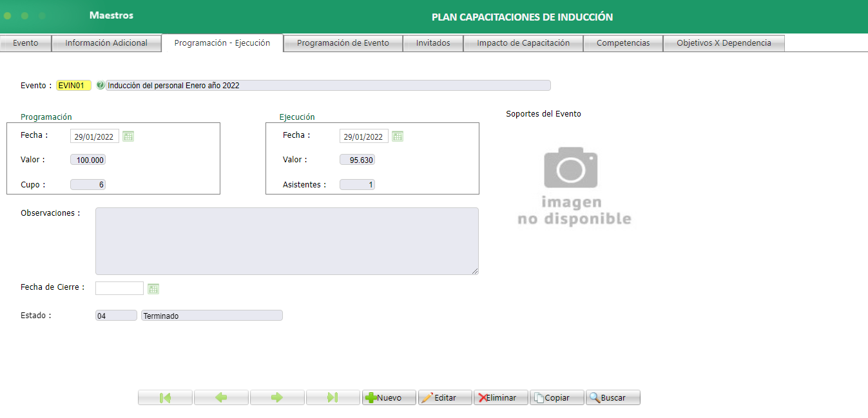Open the calendar picker for Ejecución Fecha

click(x=398, y=136)
